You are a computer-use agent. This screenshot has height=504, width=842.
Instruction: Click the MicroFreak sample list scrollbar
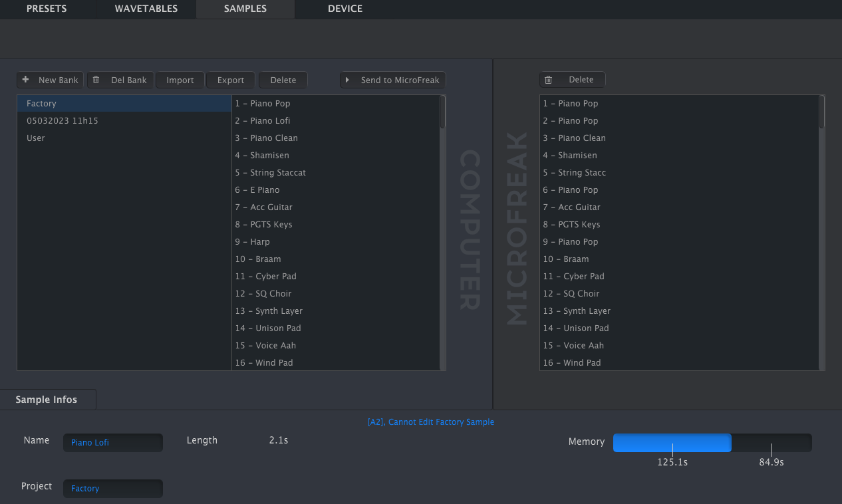pos(822,112)
